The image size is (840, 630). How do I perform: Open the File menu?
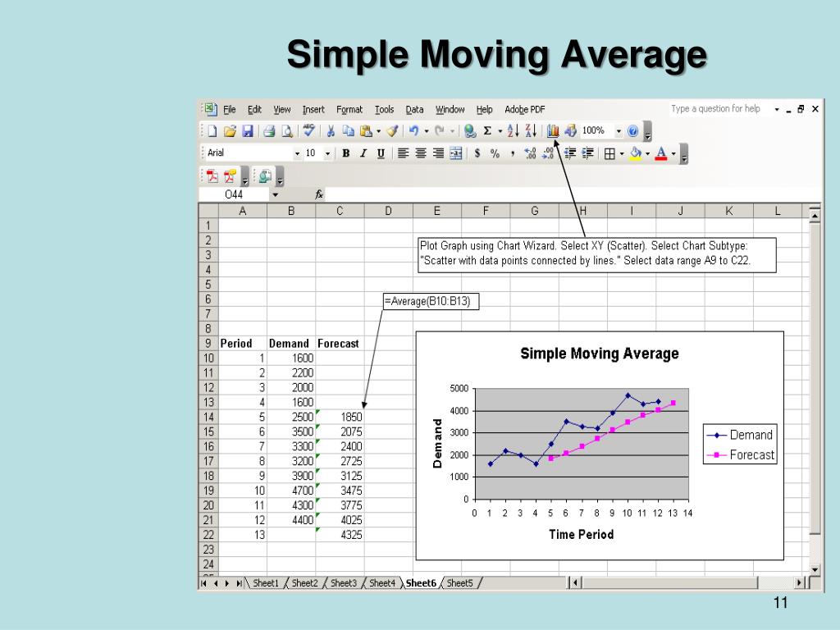230,109
